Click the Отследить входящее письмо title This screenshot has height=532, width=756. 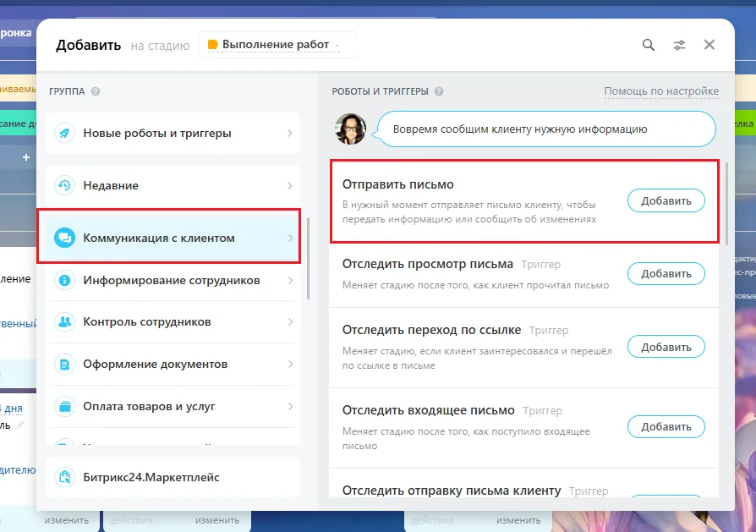point(429,410)
